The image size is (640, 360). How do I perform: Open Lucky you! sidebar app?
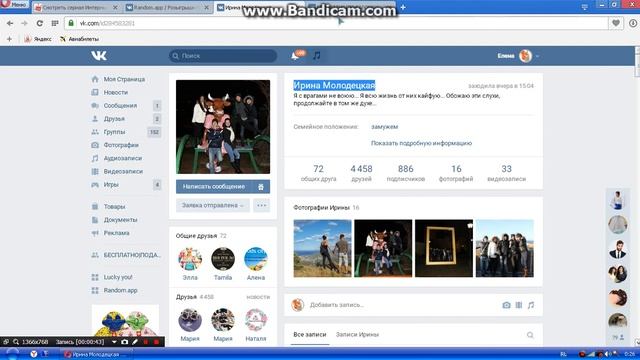point(118,277)
